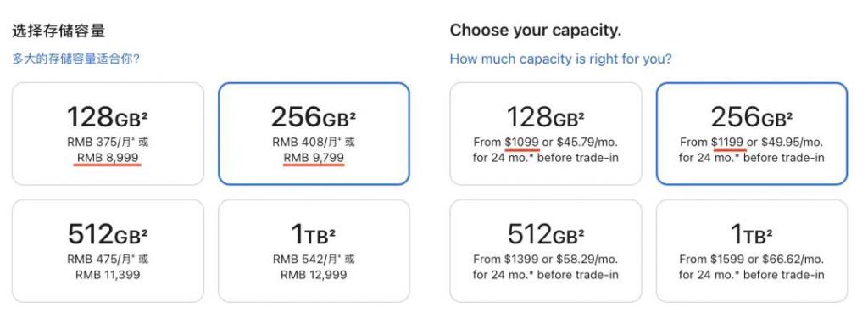
Task: Choose the 256GB option priced RMB 9,799
Action: 314,133
